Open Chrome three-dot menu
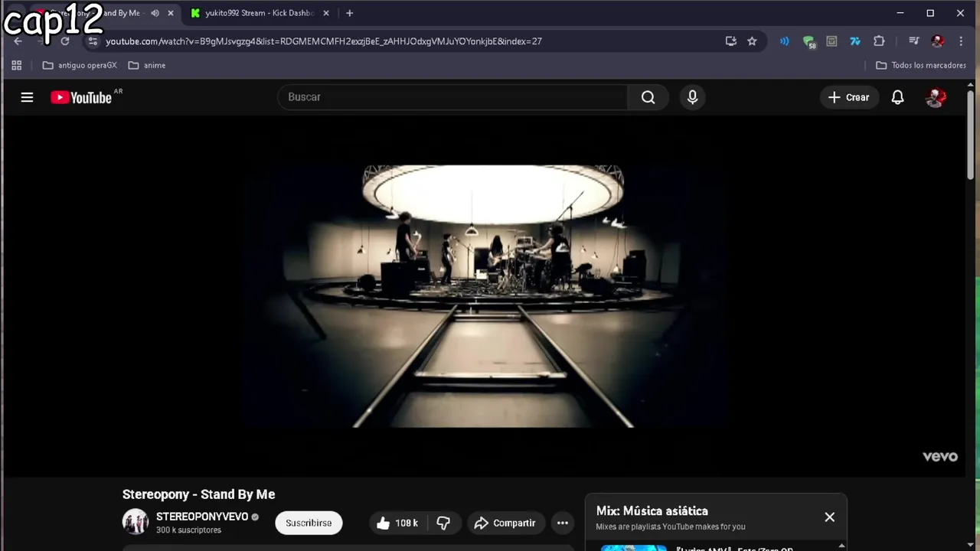980x551 pixels. coord(961,41)
